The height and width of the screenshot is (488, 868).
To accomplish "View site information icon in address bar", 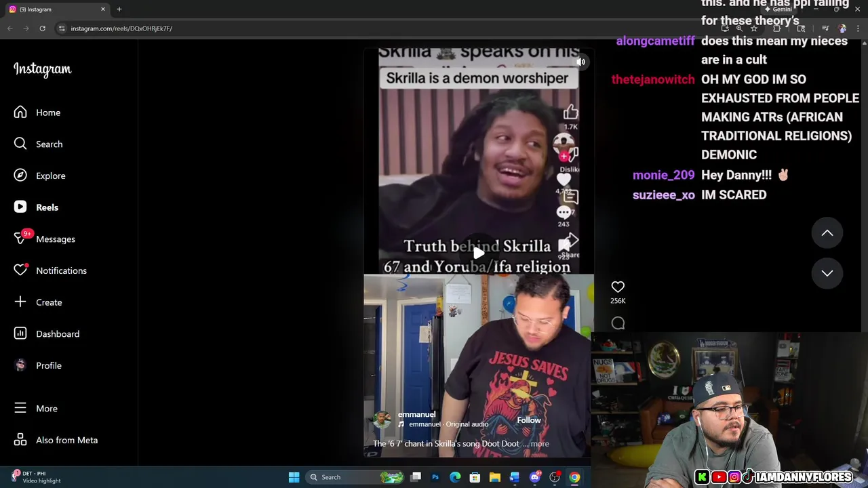I will point(62,28).
